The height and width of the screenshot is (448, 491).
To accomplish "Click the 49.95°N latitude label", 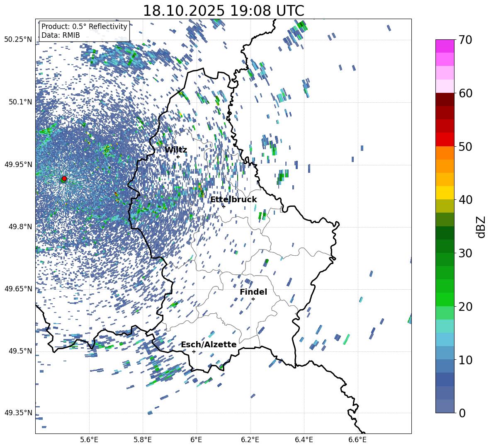I will (x=18, y=164).
